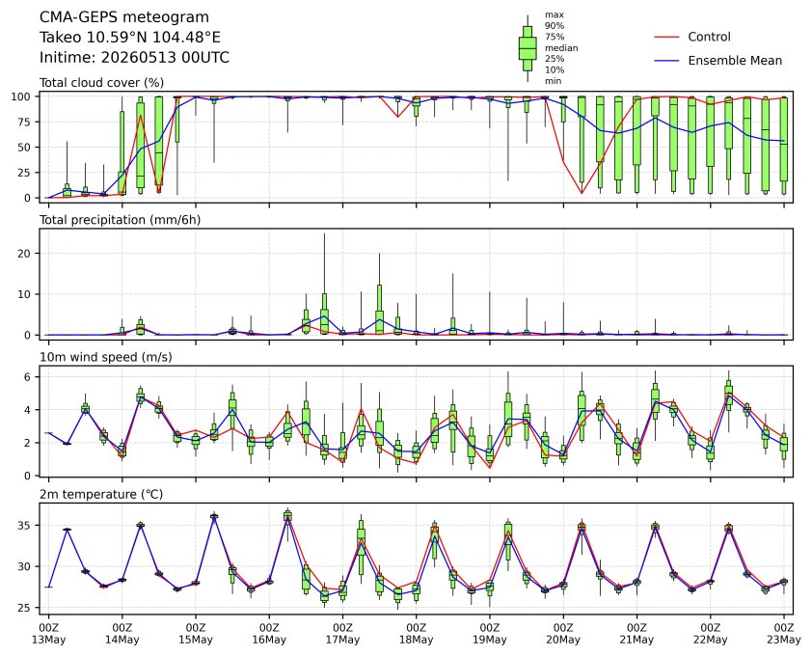Click the 10m wind speed panel title
Viewport: 812px width, 656px height.
pos(106,357)
